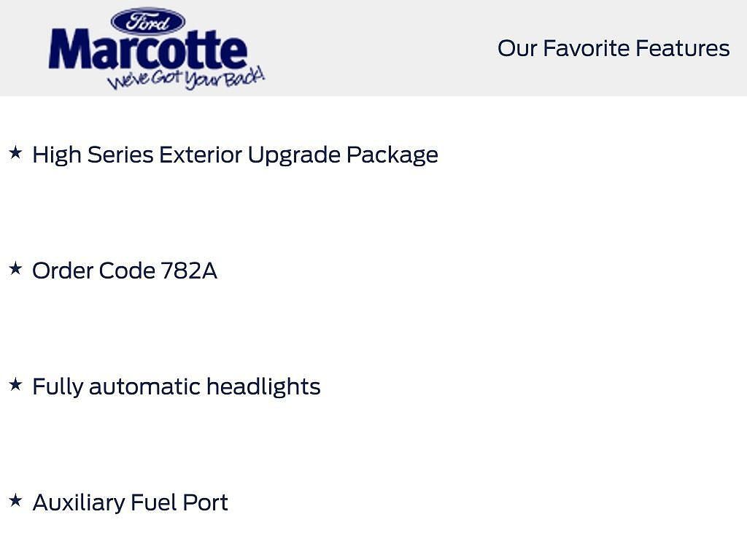This screenshot has height=560, width=747.
Task: Click the star next to Fully automatic headlights
Action: point(15,384)
